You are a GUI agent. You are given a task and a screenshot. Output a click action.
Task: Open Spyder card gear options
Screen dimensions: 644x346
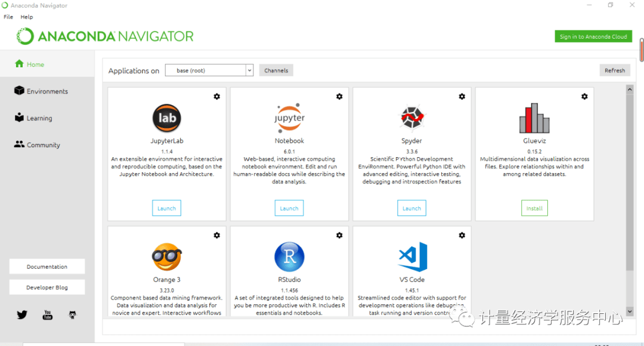pos(462,96)
